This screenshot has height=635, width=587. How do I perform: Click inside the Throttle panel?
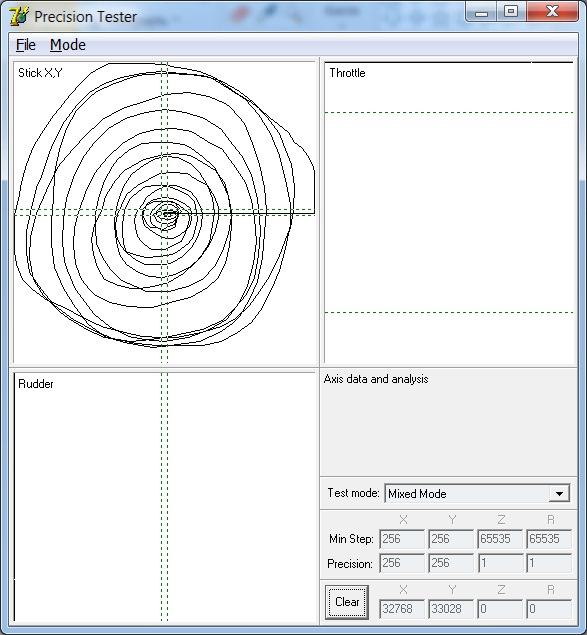point(449,213)
